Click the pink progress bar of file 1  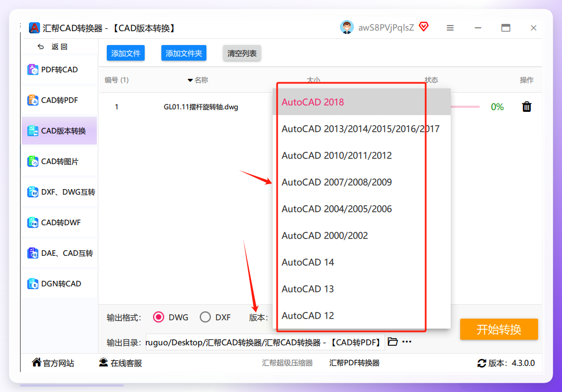click(x=465, y=107)
